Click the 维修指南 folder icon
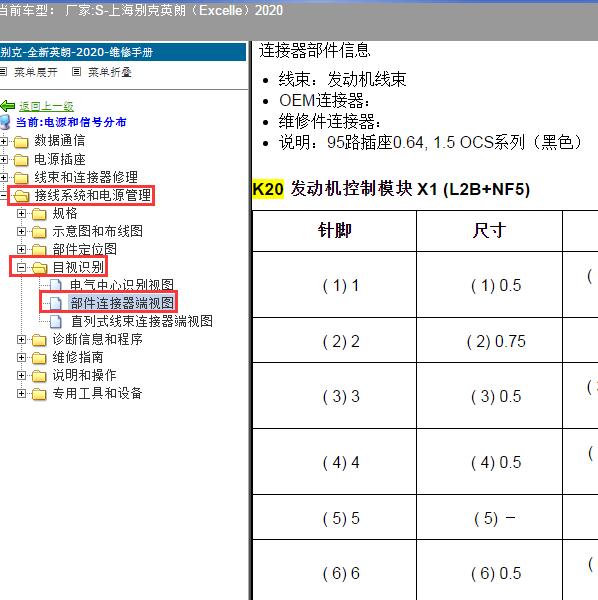This screenshot has width=598, height=600. (39, 358)
